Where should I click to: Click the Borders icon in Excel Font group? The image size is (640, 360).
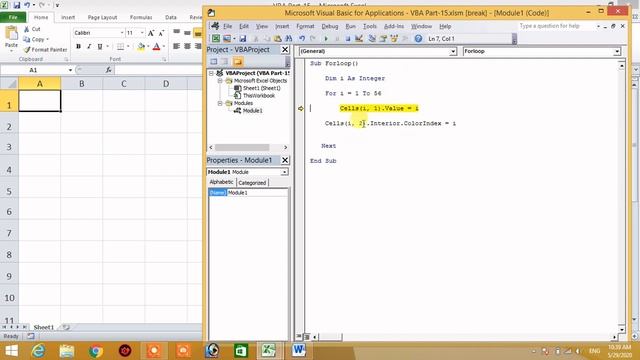[x=120, y=47]
